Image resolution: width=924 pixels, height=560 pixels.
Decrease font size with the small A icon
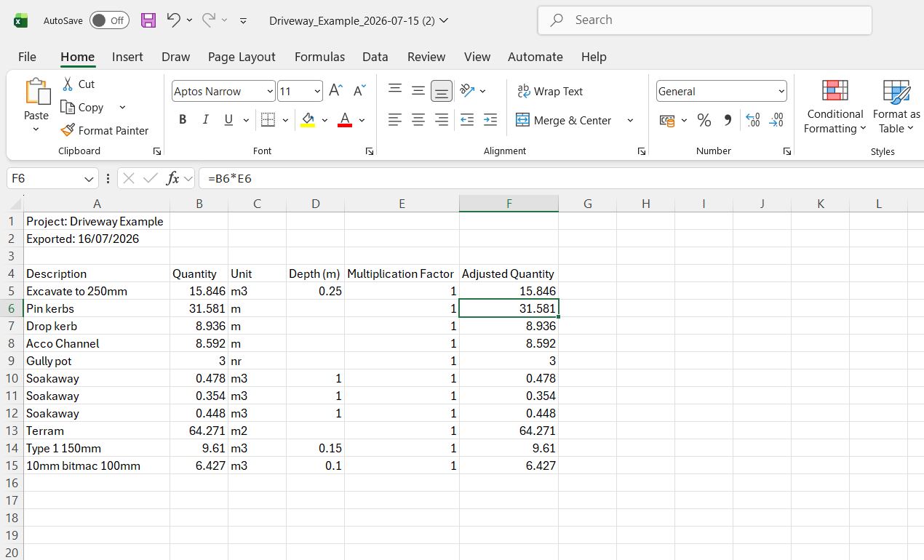(x=359, y=91)
